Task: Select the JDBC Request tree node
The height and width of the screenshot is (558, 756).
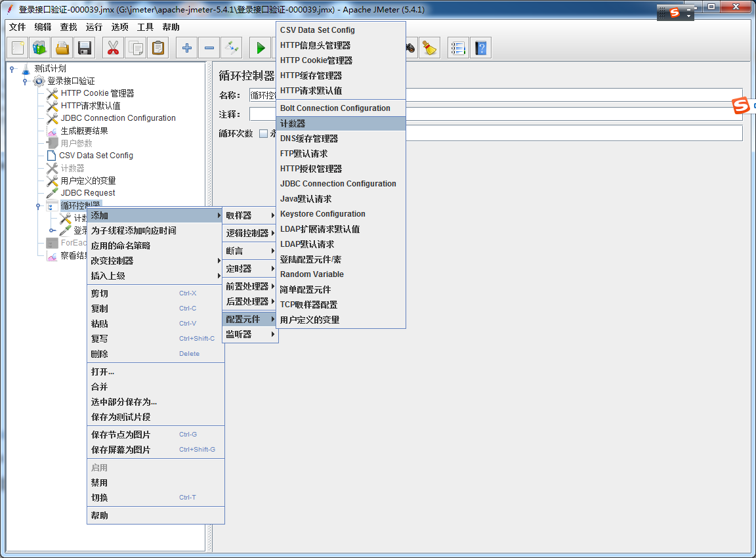Action: point(87,193)
